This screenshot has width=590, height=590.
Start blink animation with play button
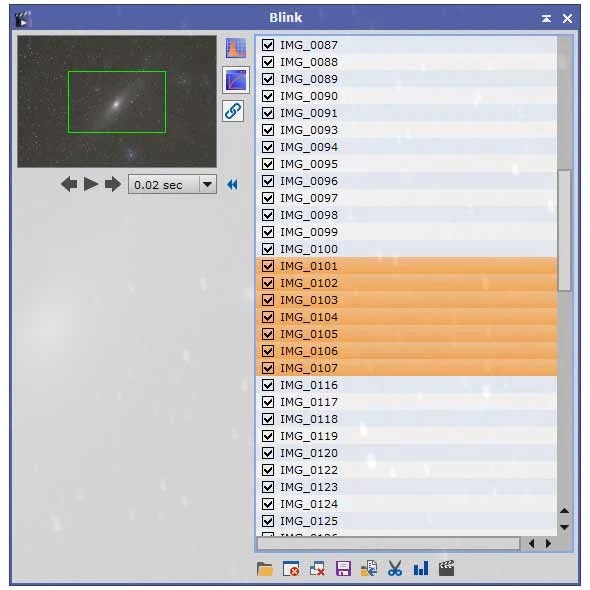(x=91, y=184)
